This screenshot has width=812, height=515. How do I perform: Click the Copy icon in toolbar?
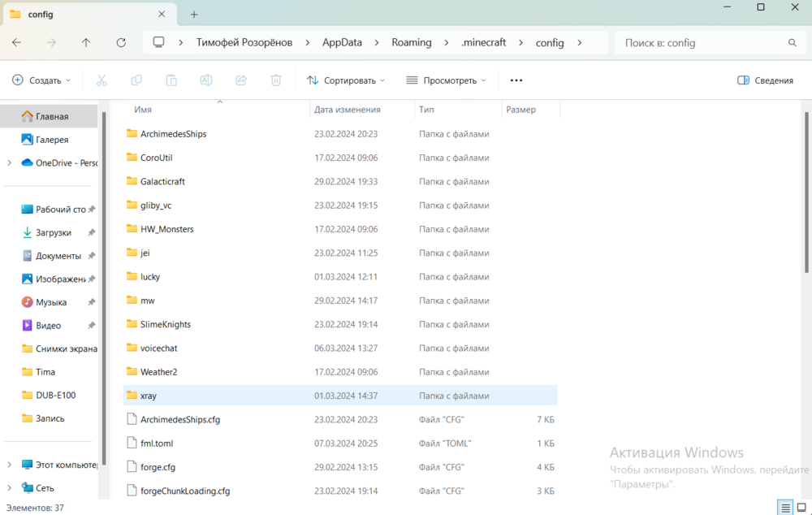pos(136,80)
